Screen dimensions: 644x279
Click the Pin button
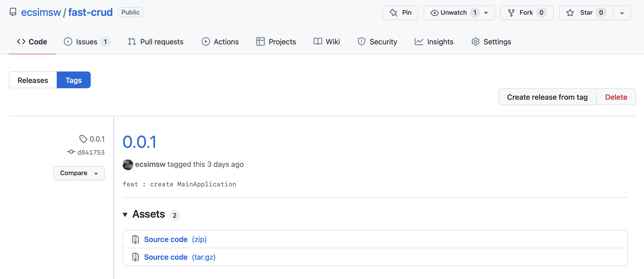tap(400, 12)
